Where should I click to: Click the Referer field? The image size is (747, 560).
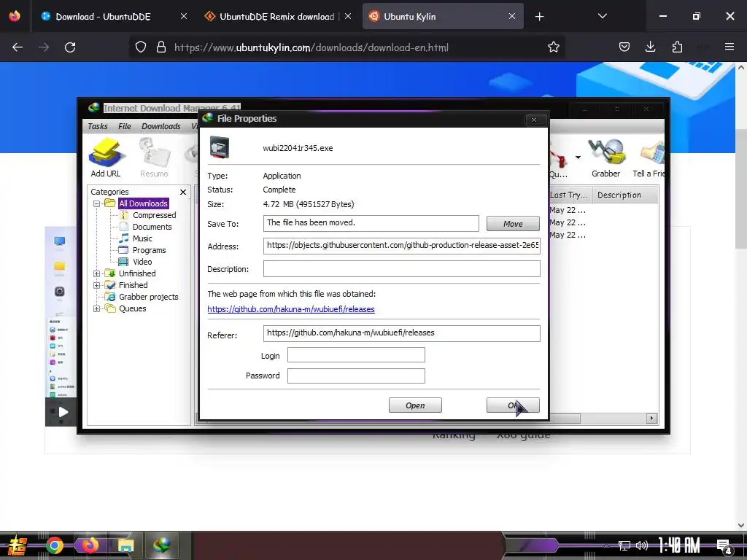402,333
